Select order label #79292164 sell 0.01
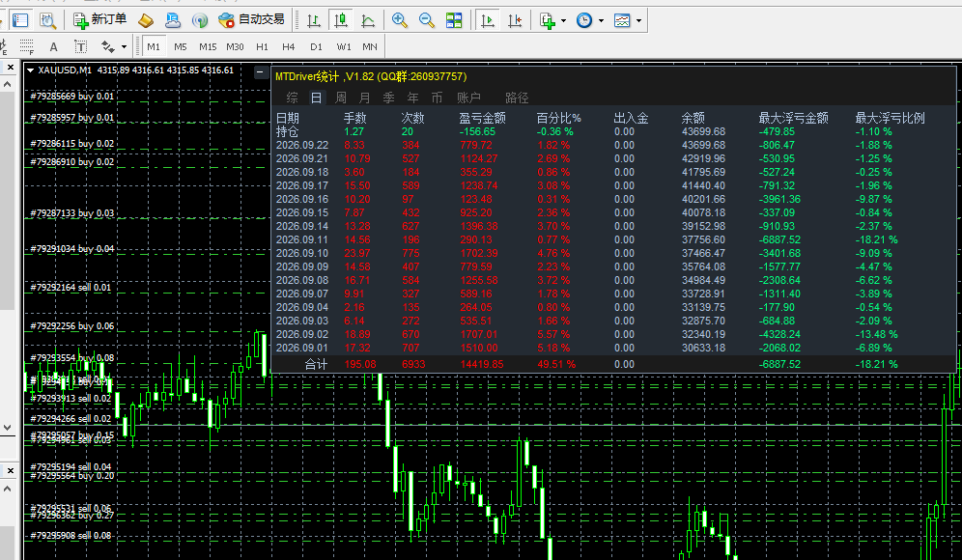962x560 pixels. [x=71, y=287]
